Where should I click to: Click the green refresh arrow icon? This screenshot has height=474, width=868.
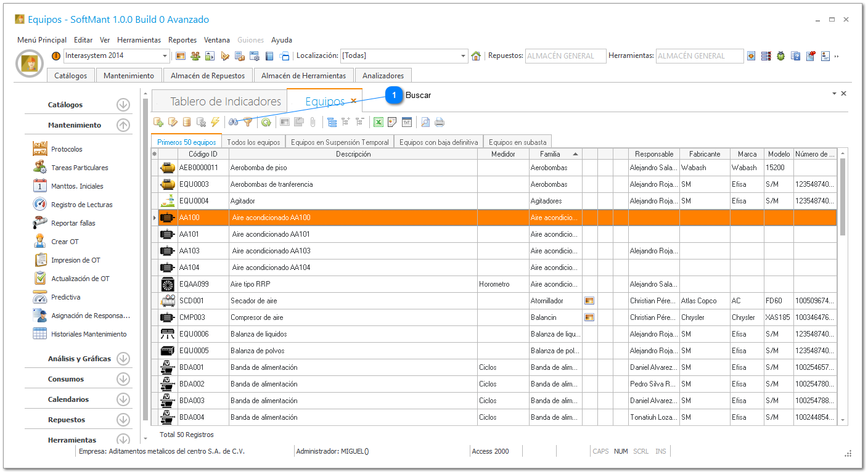(266, 122)
